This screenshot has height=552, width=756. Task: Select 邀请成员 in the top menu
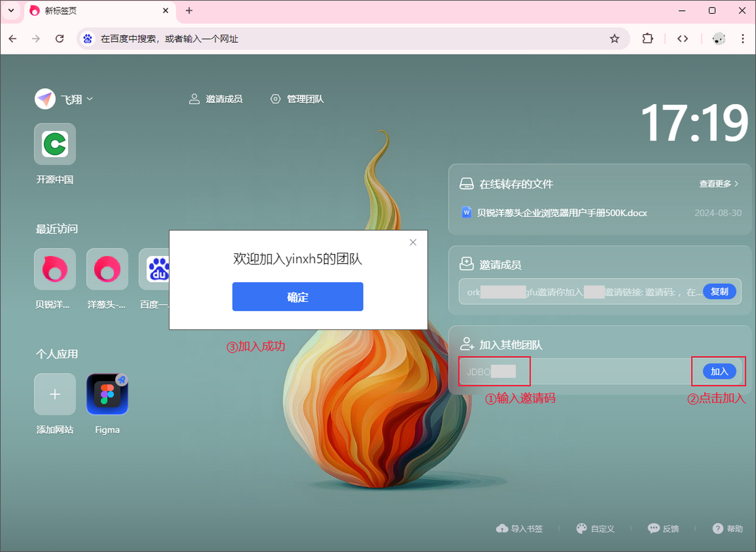click(215, 99)
